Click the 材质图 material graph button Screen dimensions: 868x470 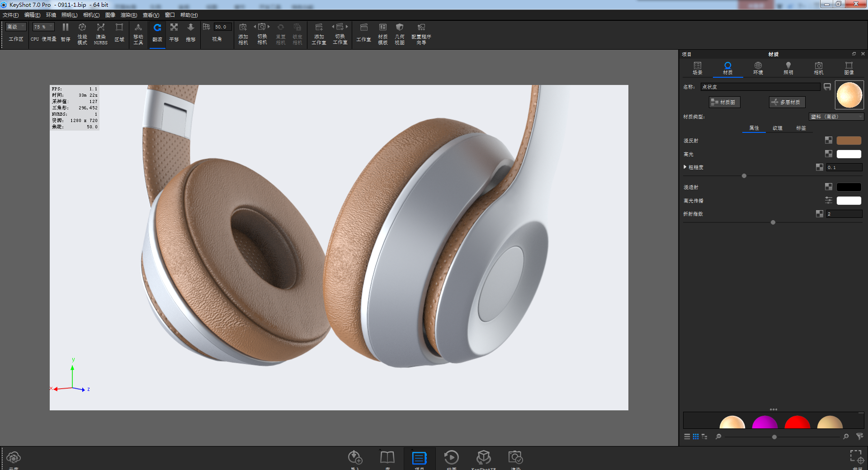[724, 102]
